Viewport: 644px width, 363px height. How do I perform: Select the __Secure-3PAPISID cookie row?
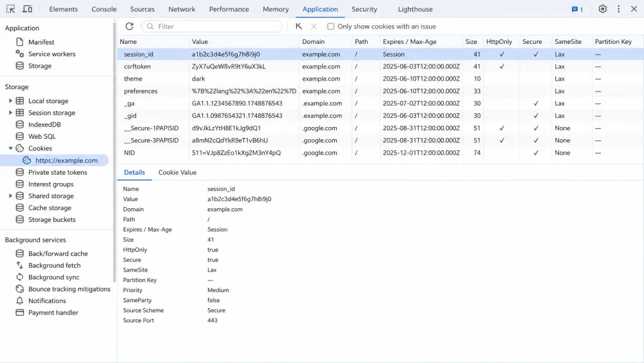click(x=381, y=141)
